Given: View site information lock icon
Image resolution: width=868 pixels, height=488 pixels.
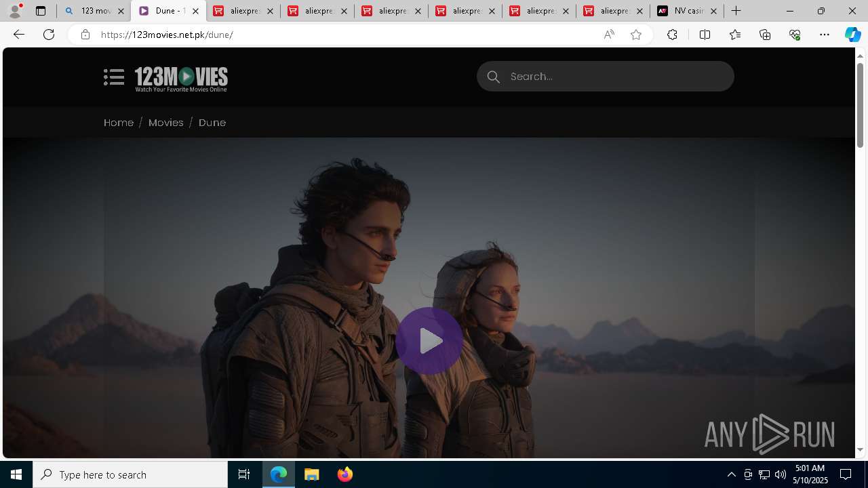Looking at the screenshot, I should pyautogui.click(x=85, y=35).
